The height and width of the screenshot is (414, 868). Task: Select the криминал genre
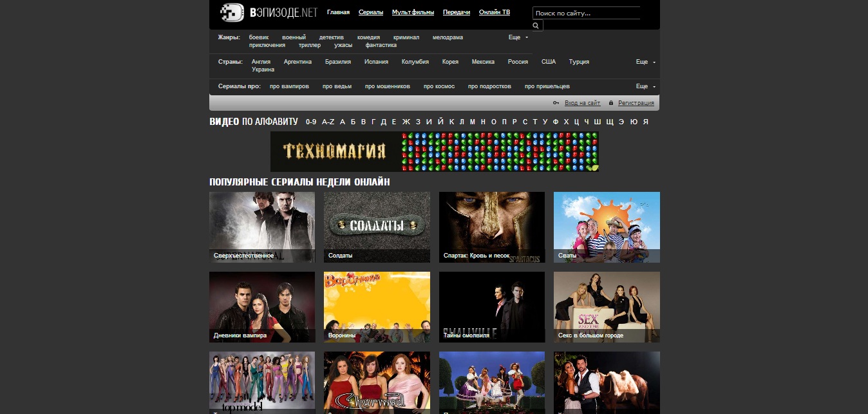pyautogui.click(x=406, y=37)
